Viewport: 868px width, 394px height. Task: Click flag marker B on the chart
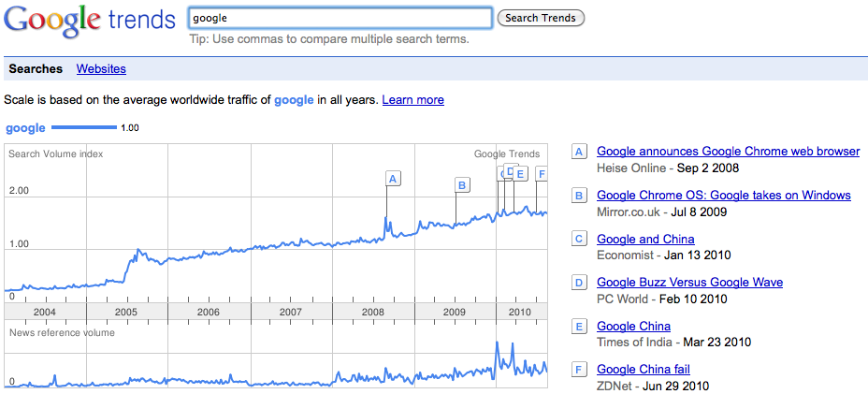(x=461, y=185)
